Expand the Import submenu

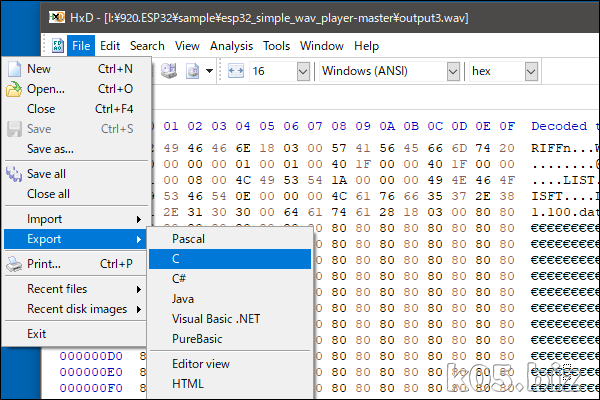[x=76, y=219]
